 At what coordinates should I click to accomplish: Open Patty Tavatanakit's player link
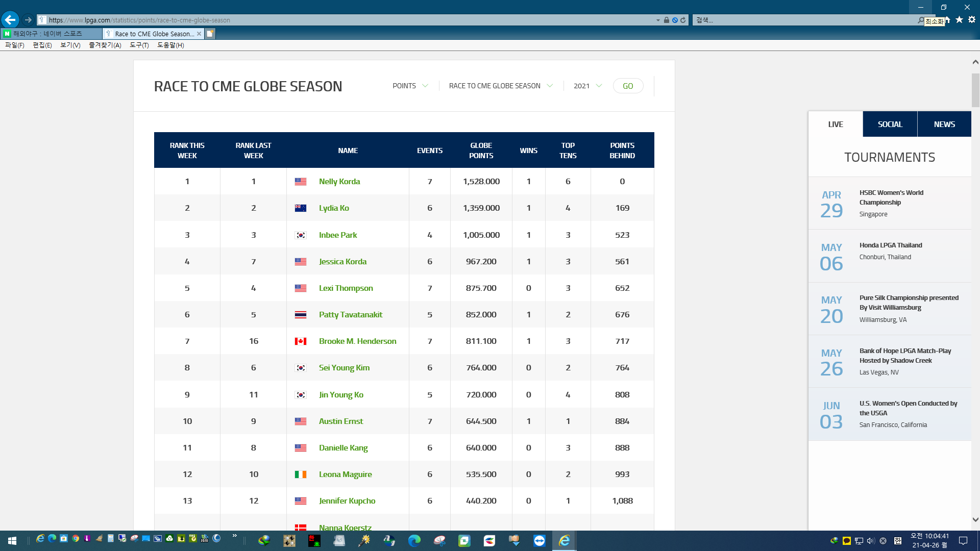click(351, 315)
